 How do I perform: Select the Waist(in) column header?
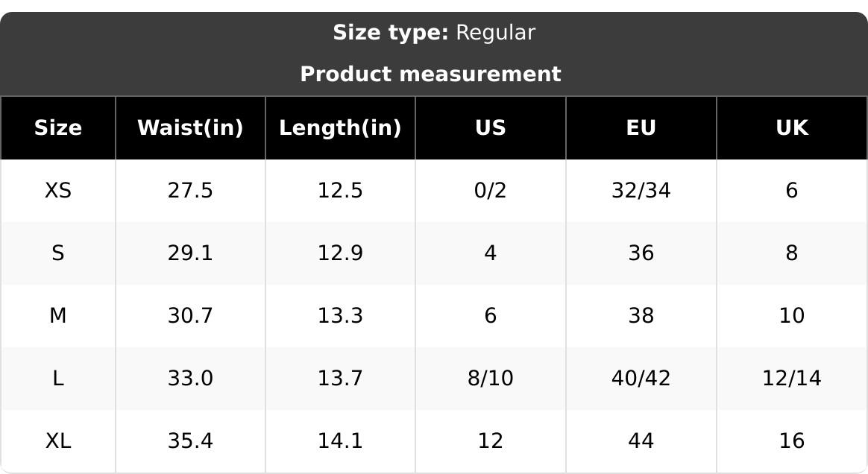click(190, 127)
